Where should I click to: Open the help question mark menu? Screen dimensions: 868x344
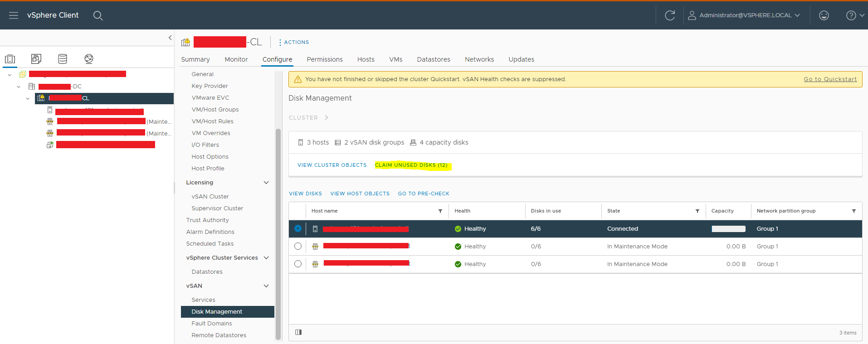855,15
